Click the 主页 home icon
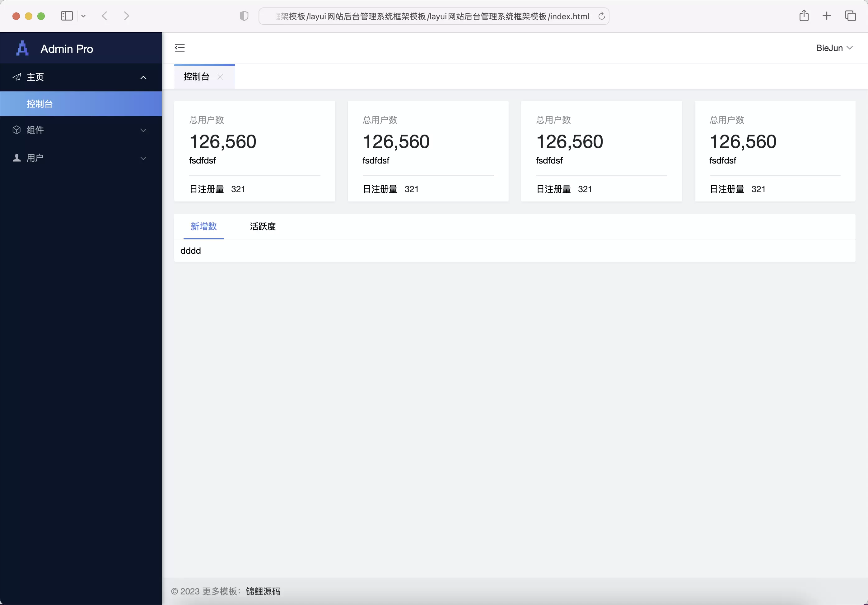 point(17,78)
